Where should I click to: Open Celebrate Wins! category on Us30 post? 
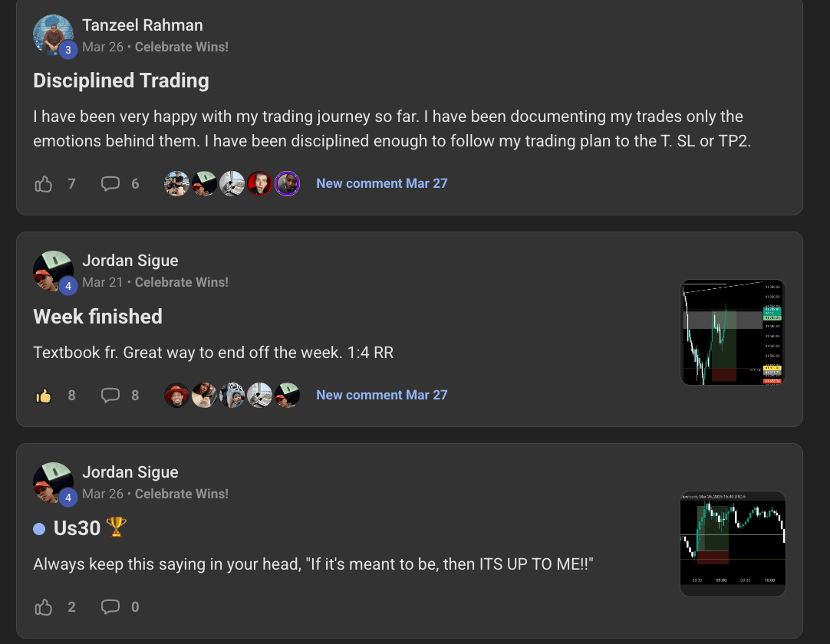182,494
